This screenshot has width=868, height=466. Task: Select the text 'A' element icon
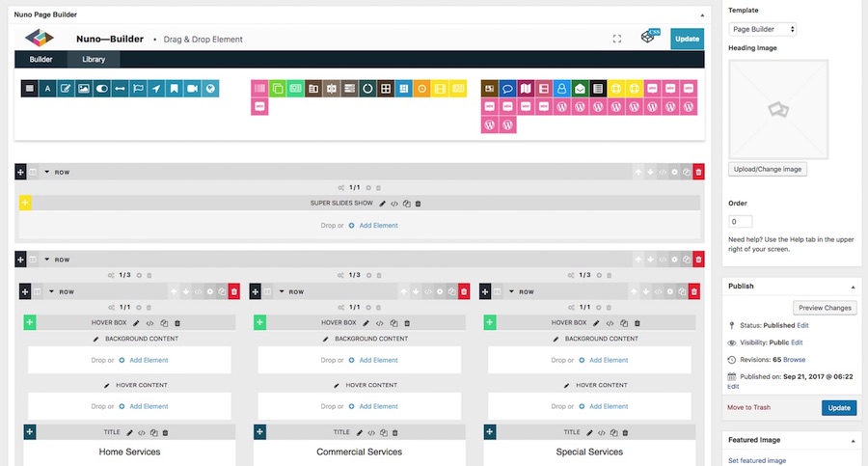pyautogui.click(x=47, y=89)
